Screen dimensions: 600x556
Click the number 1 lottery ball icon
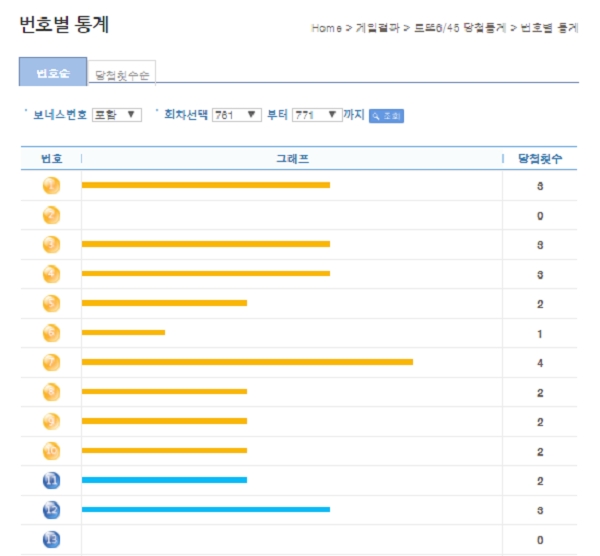click(x=51, y=186)
